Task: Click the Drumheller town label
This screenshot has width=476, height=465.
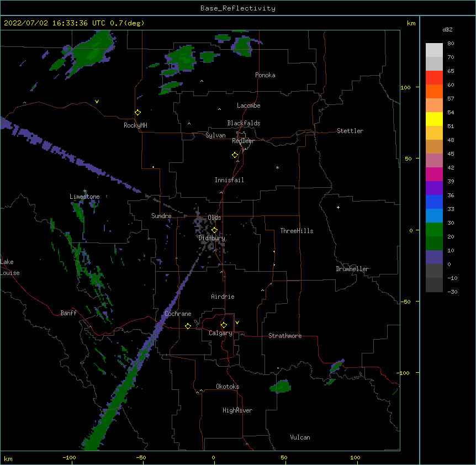Action: pyautogui.click(x=352, y=269)
